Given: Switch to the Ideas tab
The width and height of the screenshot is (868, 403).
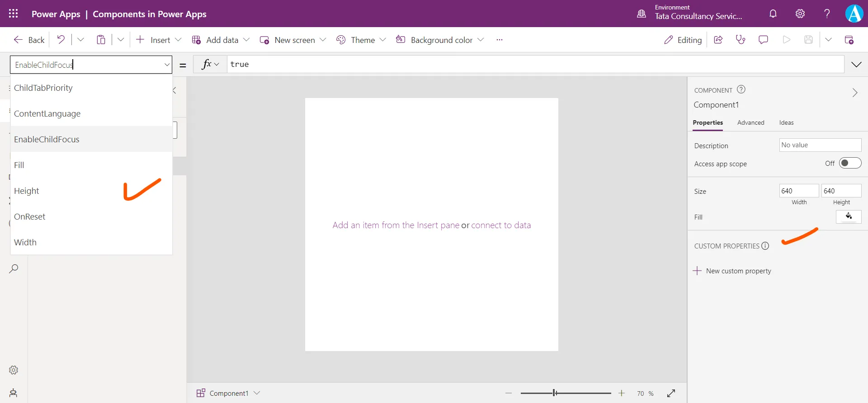Looking at the screenshot, I should point(786,122).
